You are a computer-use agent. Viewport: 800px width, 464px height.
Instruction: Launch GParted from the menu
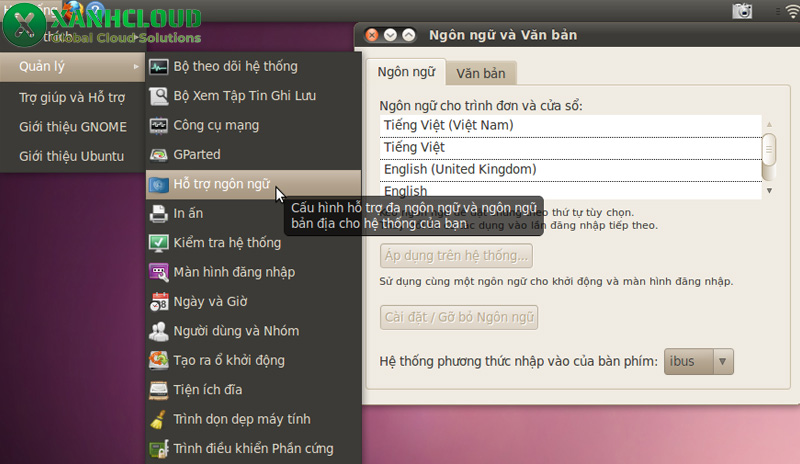click(254, 155)
